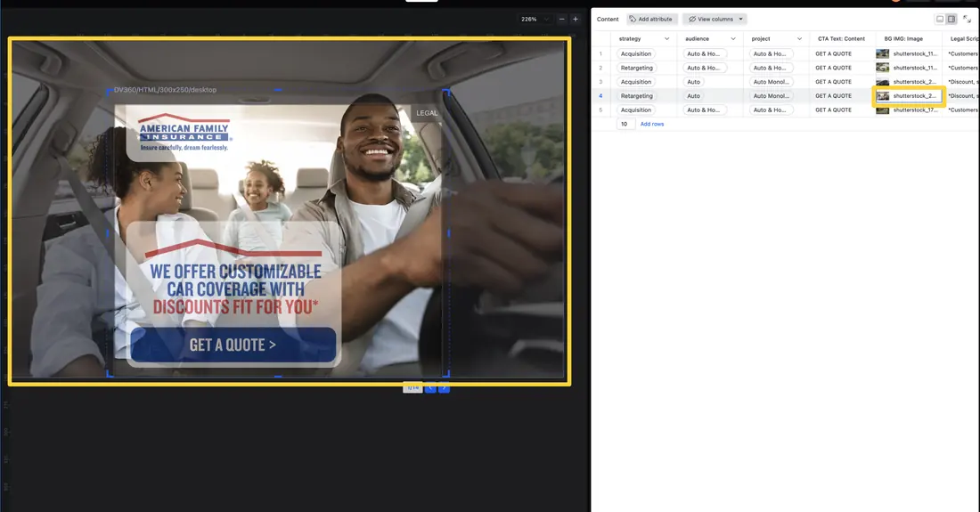This screenshot has height=512, width=980.
Task: Click the DV360/HTML/300x250/desktop frame label
Action: pos(165,90)
